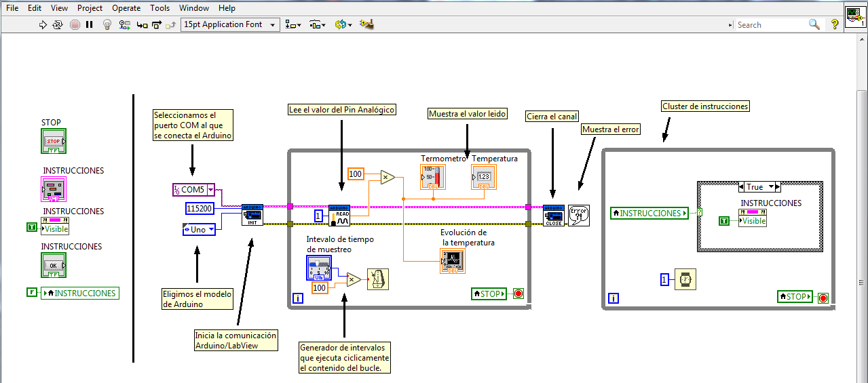This screenshot has height=383, width=868.
Task: Select the upper multiply function
Action: coord(387,178)
